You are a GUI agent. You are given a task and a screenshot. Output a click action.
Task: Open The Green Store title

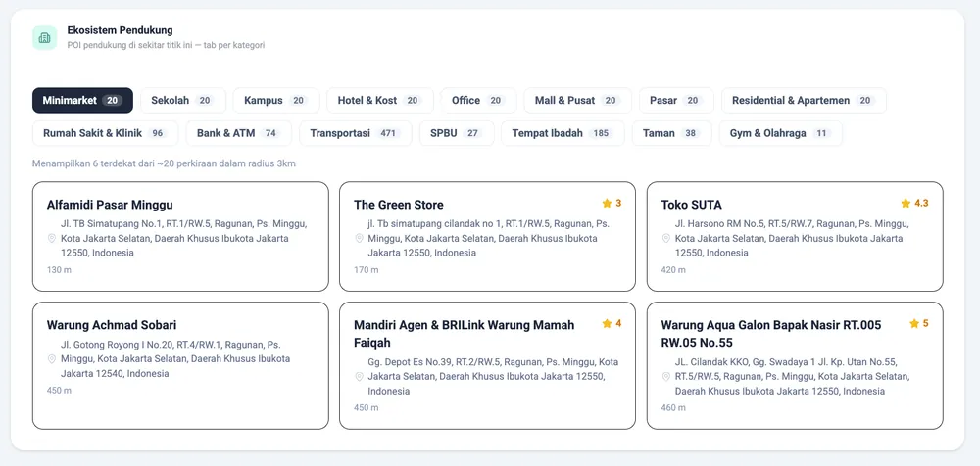point(399,205)
